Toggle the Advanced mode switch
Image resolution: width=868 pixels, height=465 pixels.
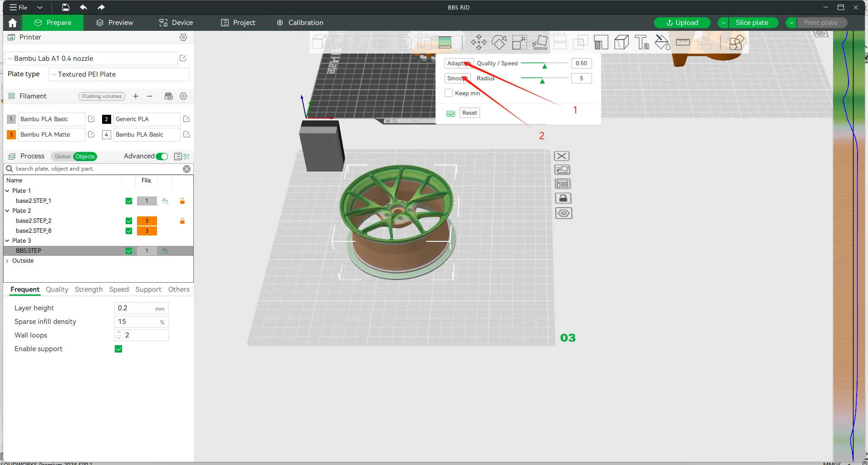(162, 157)
